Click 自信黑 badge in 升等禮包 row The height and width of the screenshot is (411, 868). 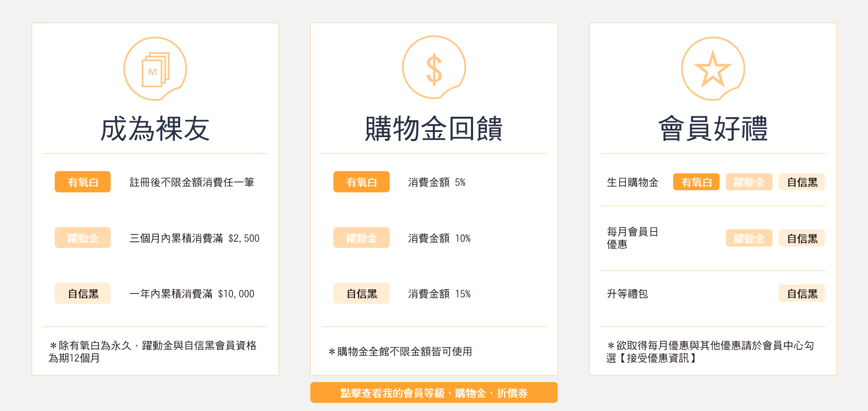click(802, 294)
